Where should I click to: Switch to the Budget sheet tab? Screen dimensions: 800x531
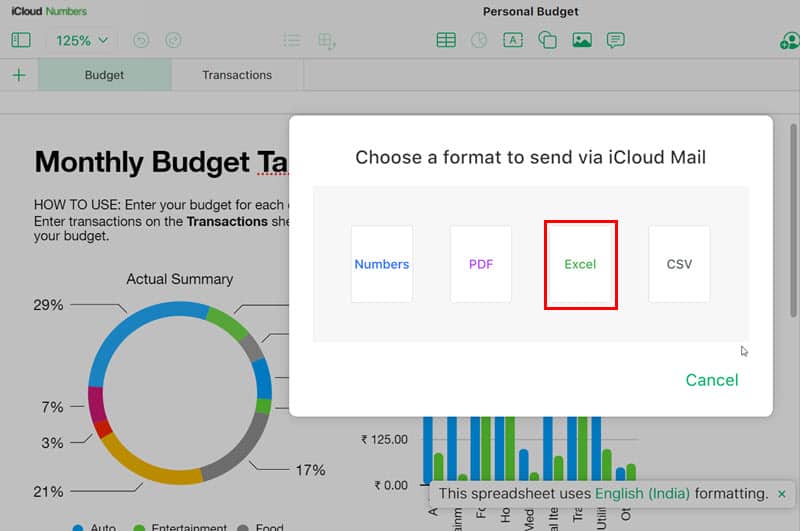point(105,75)
